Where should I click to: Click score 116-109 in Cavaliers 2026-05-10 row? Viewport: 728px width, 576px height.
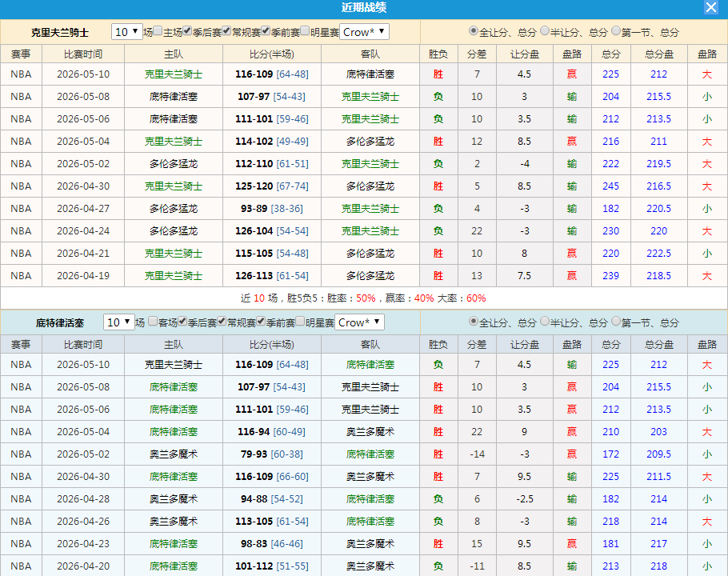(254, 74)
